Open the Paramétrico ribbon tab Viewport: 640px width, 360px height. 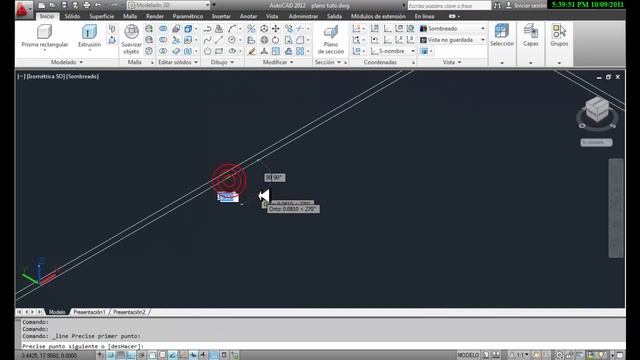[x=188, y=16]
